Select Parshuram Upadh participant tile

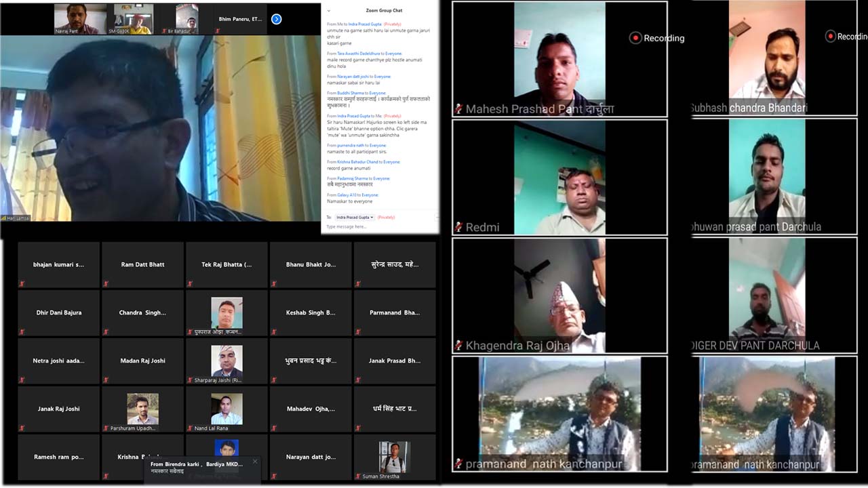tap(142, 409)
